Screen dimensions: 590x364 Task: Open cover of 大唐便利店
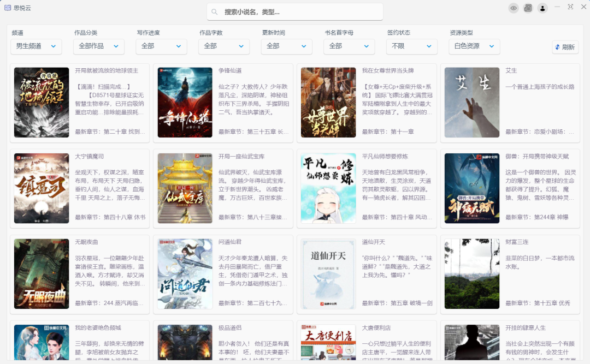328,342
